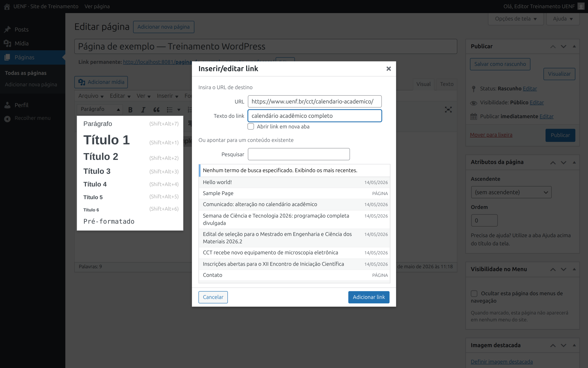Expand Opções de tela
The width and height of the screenshot is (588, 368).
click(x=516, y=19)
